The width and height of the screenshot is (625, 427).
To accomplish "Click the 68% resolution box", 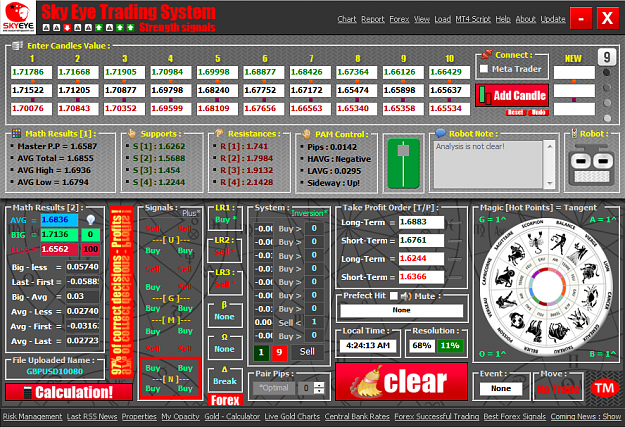I will (x=422, y=346).
